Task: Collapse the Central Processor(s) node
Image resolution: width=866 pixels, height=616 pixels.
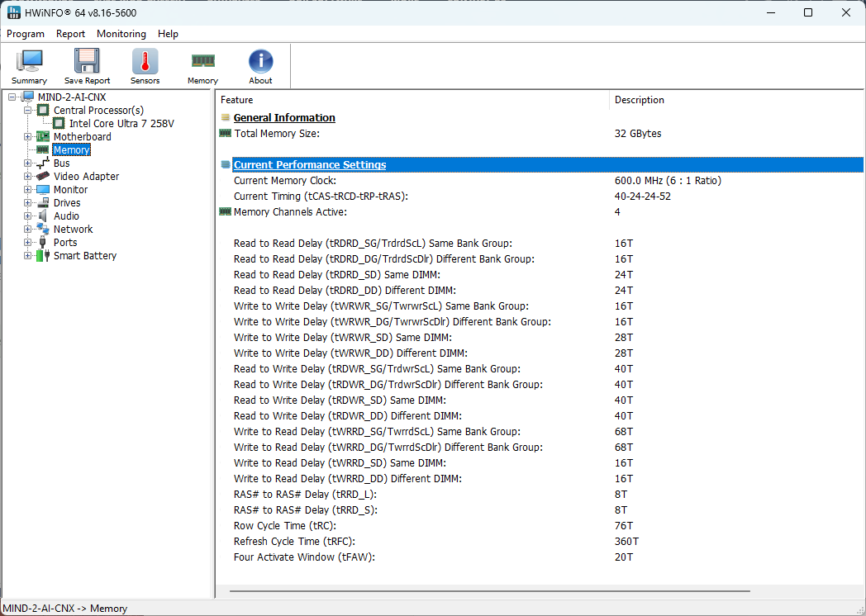Action: (27, 111)
